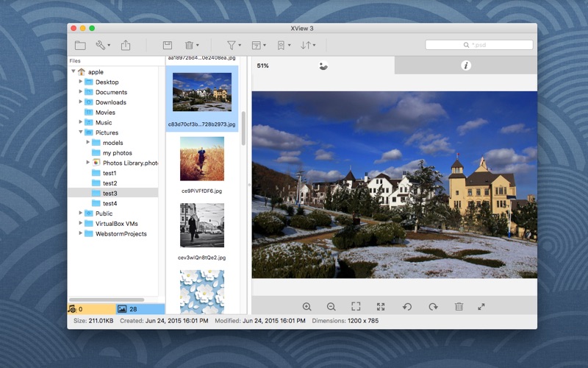Enter full screen using diagonal arrows icon

coord(481,306)
